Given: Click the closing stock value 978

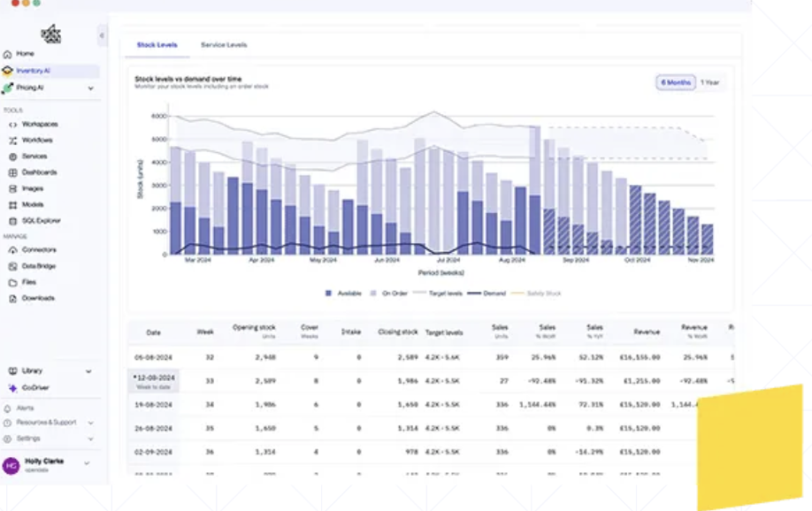Looking at the screenshot, I should (x=411, y=452).
